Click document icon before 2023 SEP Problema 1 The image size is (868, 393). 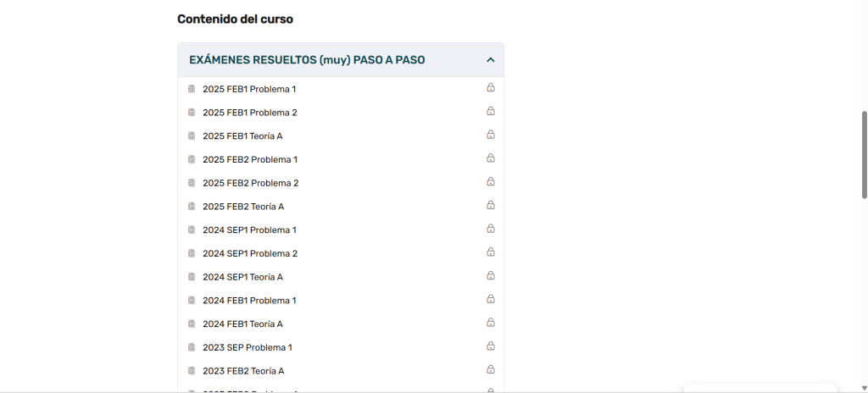(192, 347)
